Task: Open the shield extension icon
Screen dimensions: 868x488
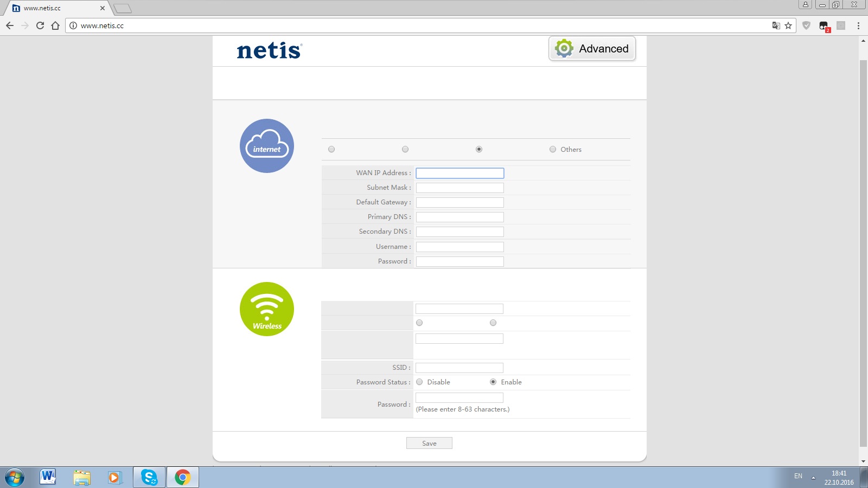Action: 807,25
